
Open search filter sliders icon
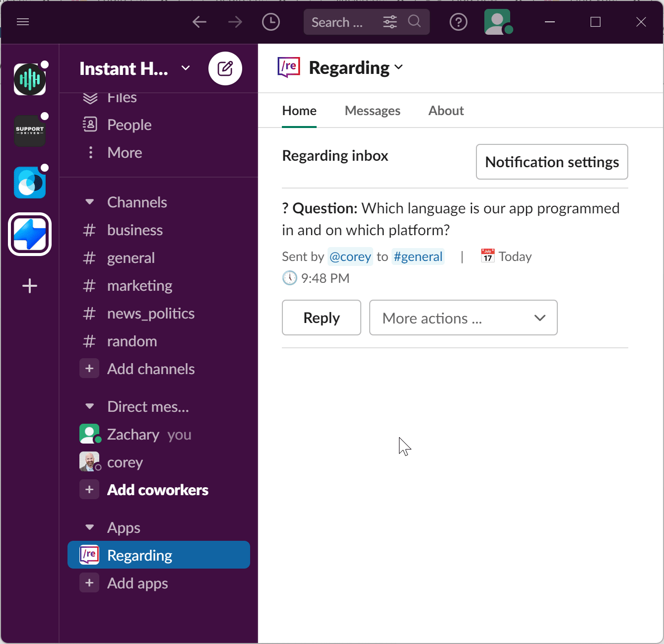(x=390, y=22)
